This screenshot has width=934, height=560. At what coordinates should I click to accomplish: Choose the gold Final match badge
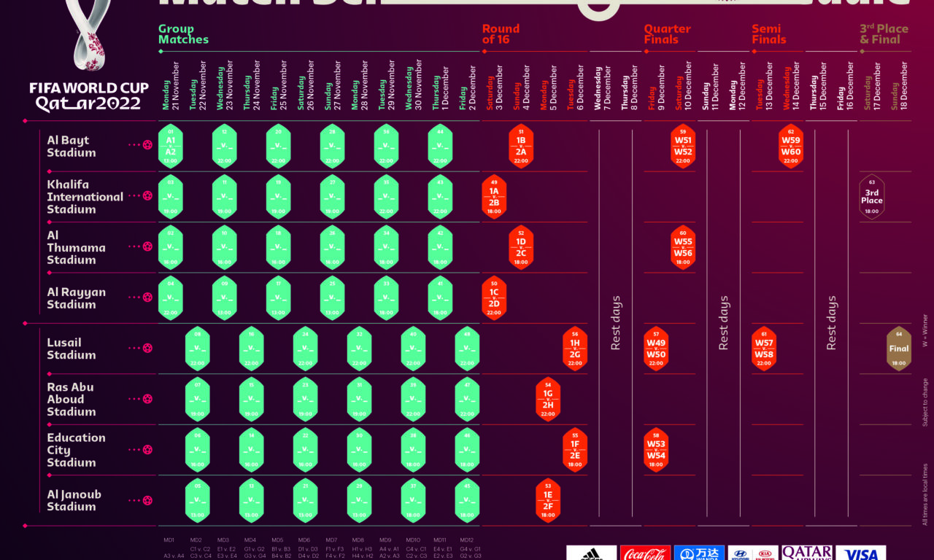click(899, 349)
